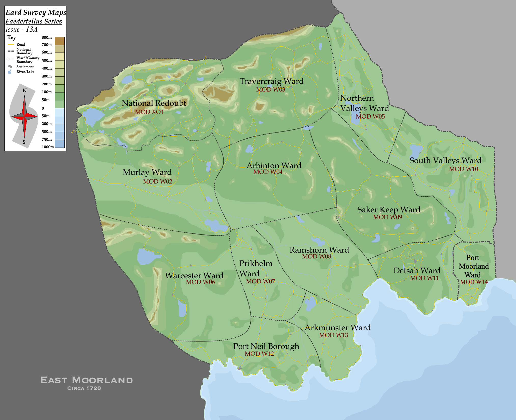Click the Settlement symbol in the key
Image resolution: width=516 pixels, height=420 pixels.
coord(10,67)
